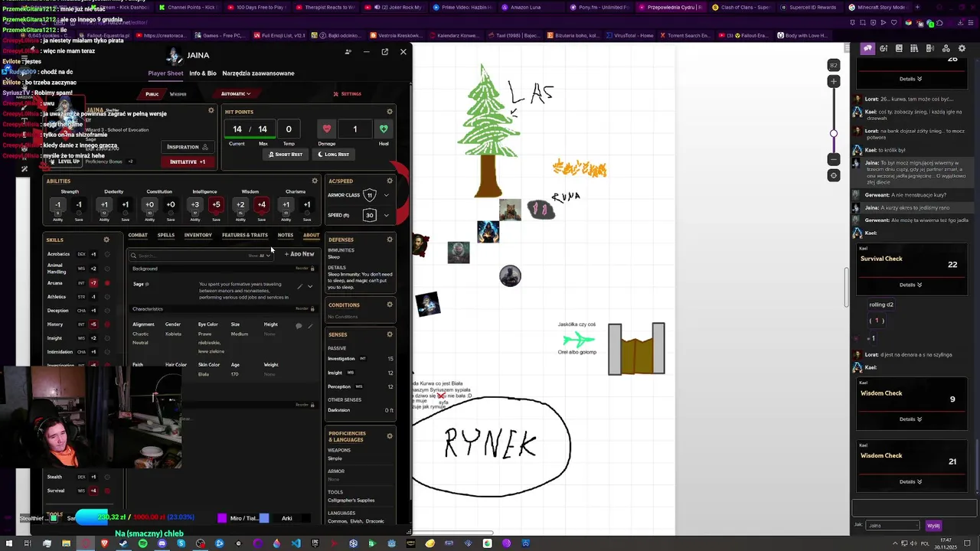Open the Automatic roll mode dropdown

click(236, 94)
